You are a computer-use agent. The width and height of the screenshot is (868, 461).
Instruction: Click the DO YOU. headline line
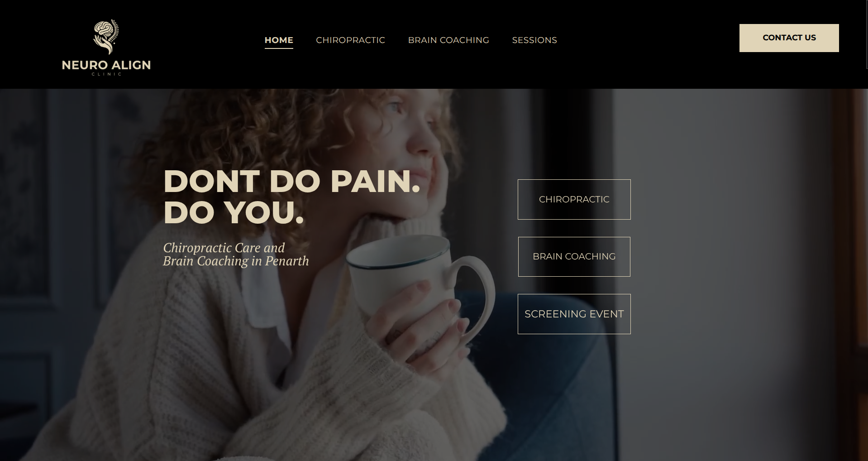pyautogui.click(x=234, y=212)
